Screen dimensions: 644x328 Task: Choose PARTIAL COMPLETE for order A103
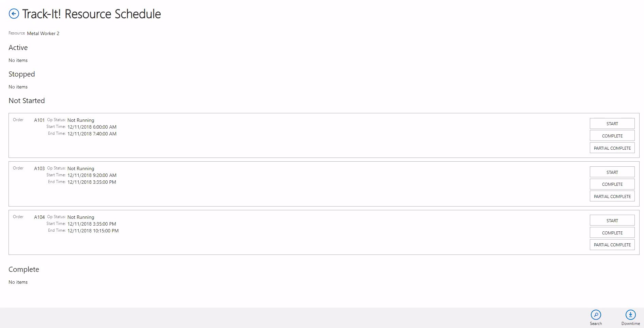click(x=612, y=196)
